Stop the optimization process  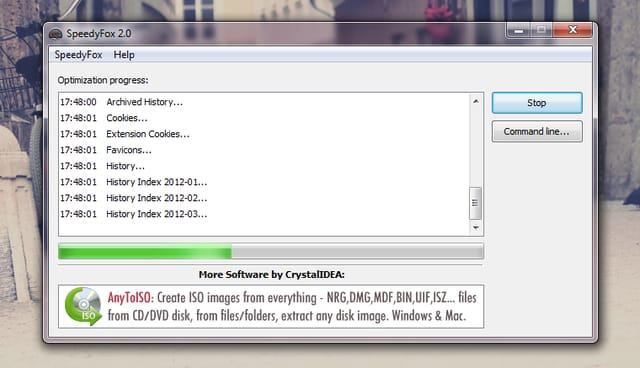point(537,103)
